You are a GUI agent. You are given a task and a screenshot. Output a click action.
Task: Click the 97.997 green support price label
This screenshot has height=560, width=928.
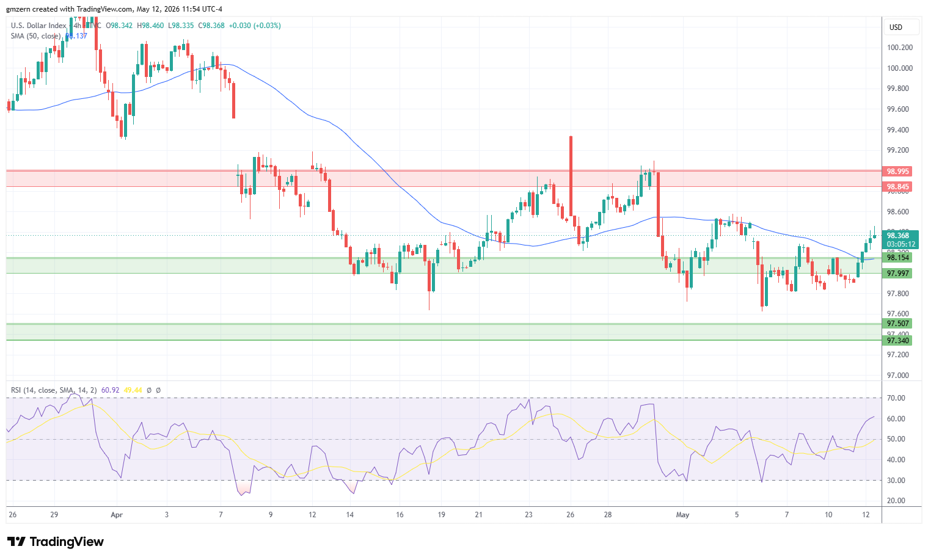898,274
